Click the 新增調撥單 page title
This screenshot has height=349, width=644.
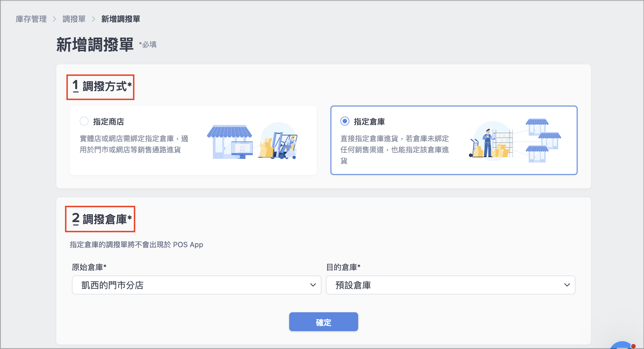click(95, 45)
